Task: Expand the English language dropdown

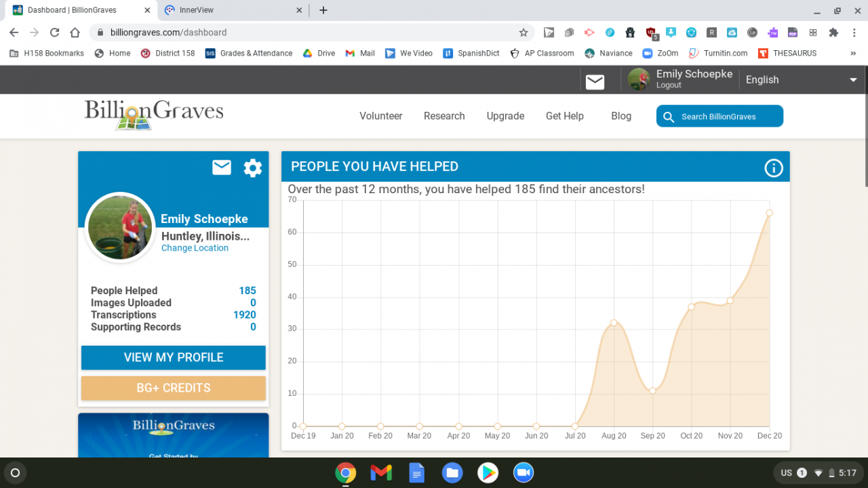Action: pos(802,79)
